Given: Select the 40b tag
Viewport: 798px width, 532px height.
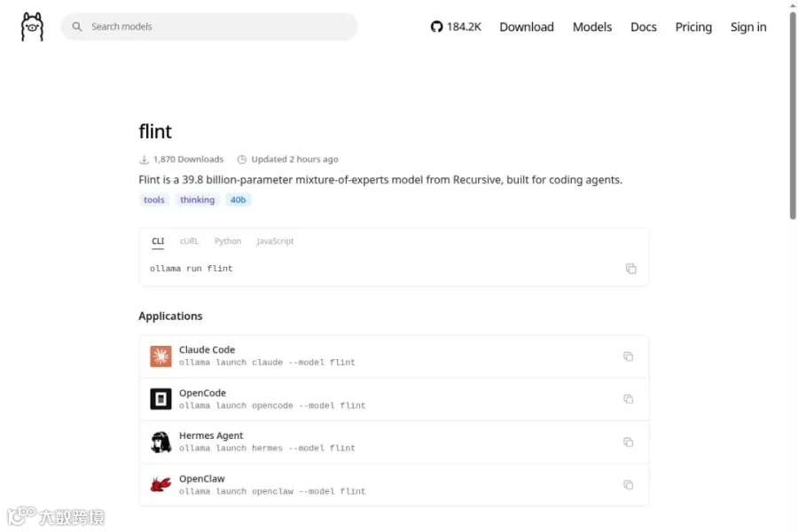Looking at the screenshot, I should click(x=238, y=199).
